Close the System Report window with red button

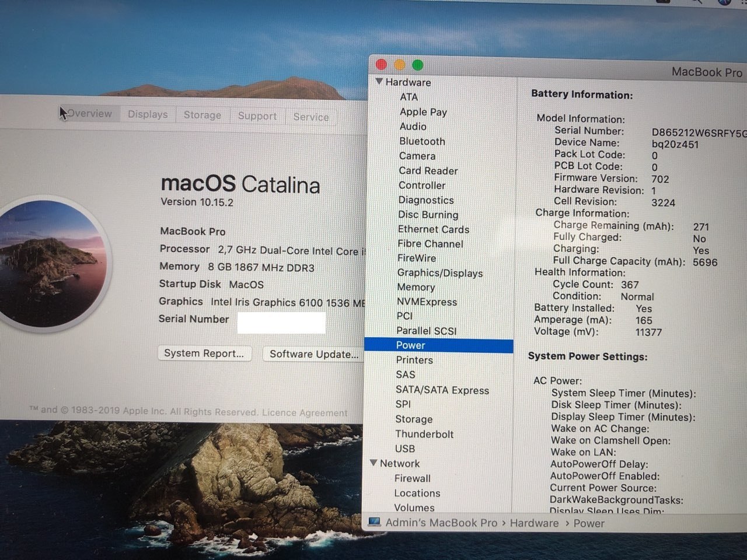[x=381, y=65]
